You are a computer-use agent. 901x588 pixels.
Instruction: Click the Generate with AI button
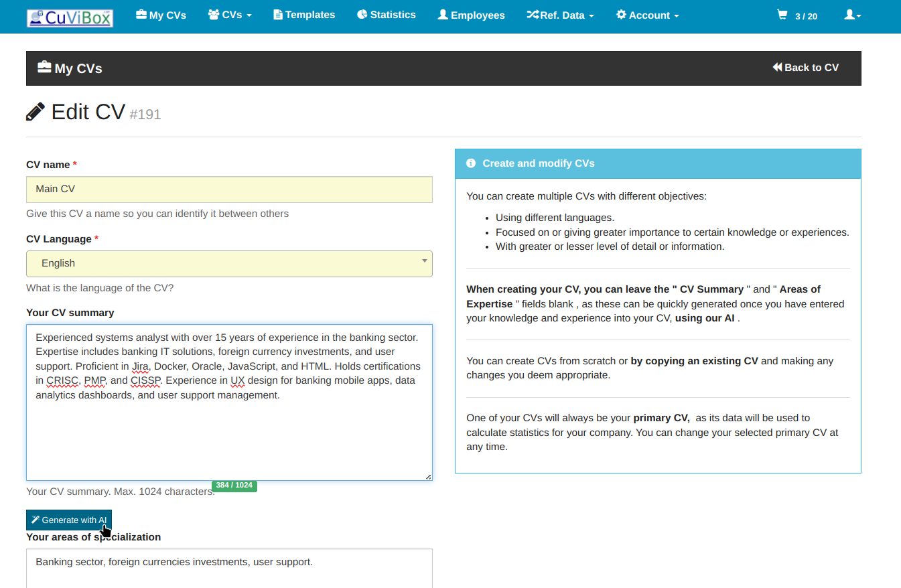pyautogui.click(x=69, y=520)
